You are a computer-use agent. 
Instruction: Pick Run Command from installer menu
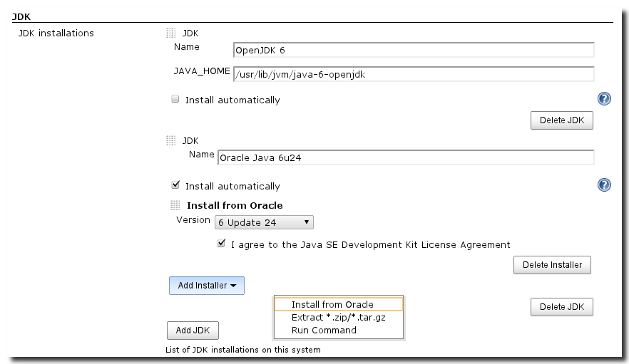pos(324,330)
